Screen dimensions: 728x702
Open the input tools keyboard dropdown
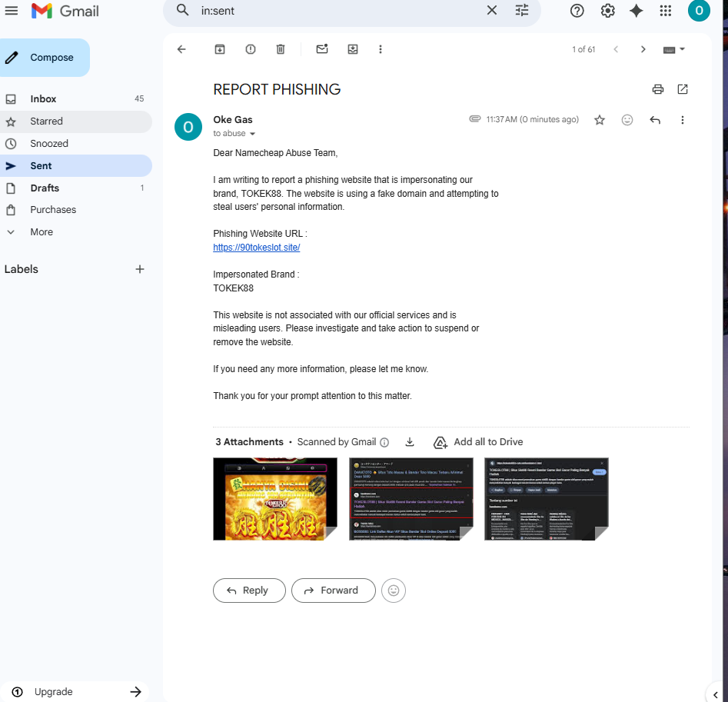(674, 49)
